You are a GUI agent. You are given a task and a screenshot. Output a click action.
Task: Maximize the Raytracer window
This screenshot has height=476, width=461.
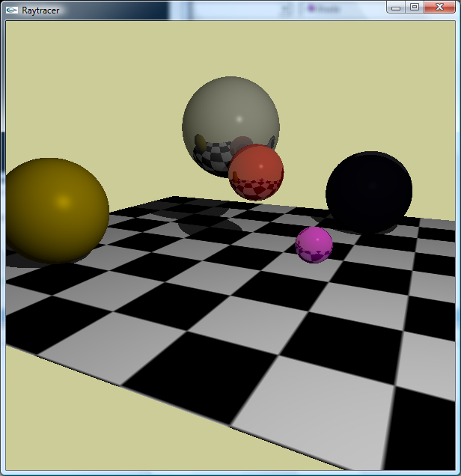point(413,7)
